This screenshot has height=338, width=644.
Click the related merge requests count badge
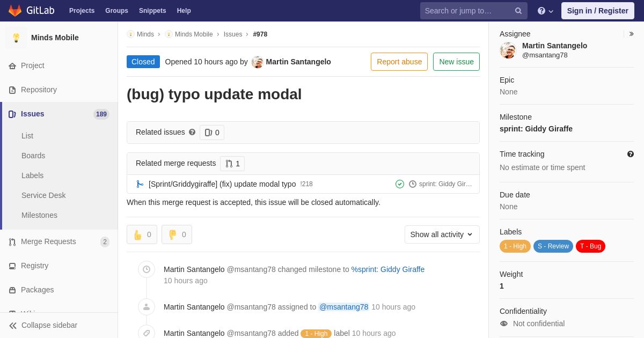click(232, 164)
